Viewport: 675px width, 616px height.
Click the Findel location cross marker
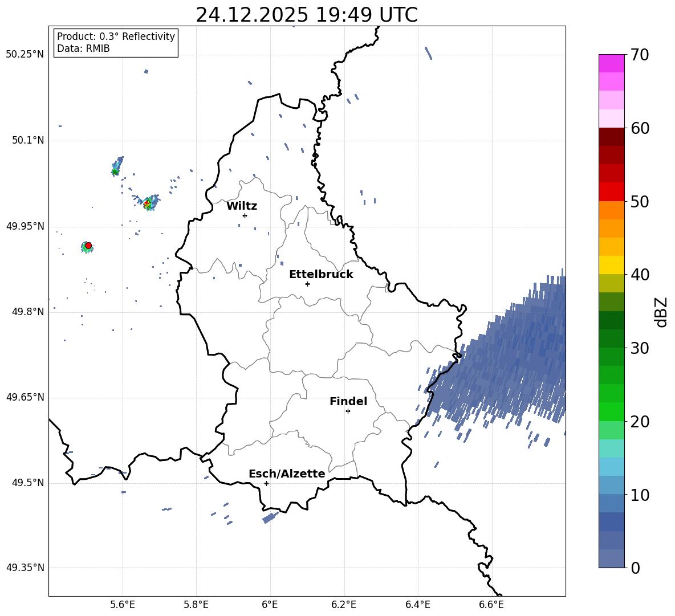[348, 411]
